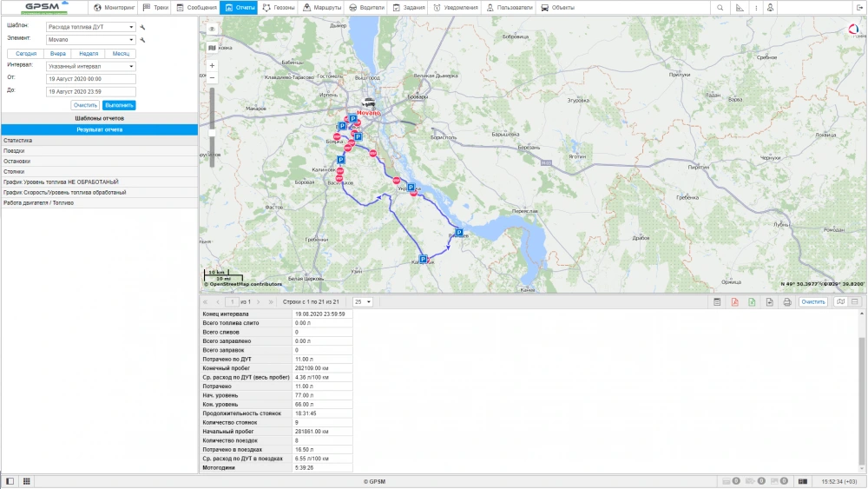This screenshot has width=868, height=489.
Task: Export the report to Excel
Action: 752,301
